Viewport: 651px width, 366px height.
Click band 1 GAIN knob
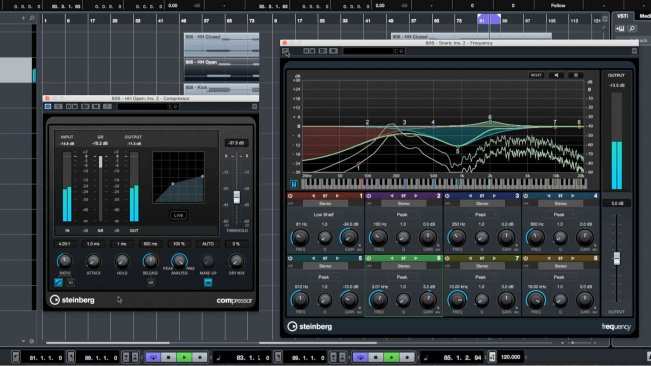click(x=349, y=238)
